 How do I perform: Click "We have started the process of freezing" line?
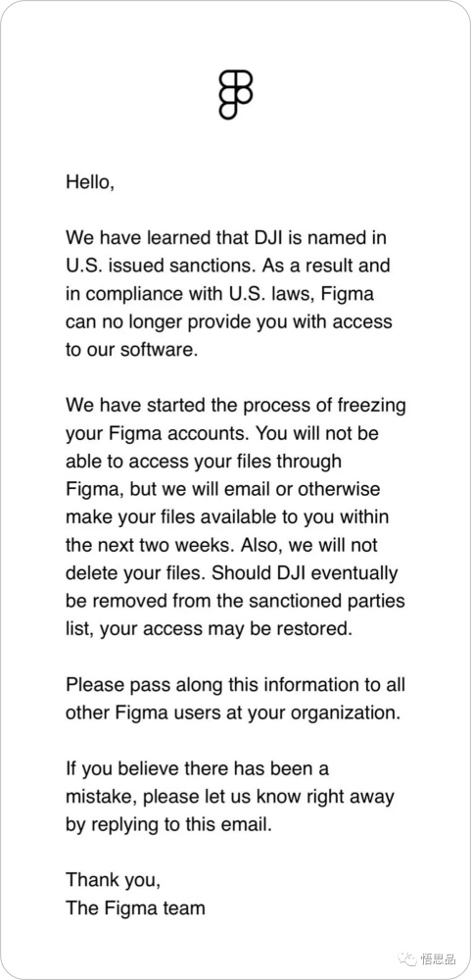235,405
